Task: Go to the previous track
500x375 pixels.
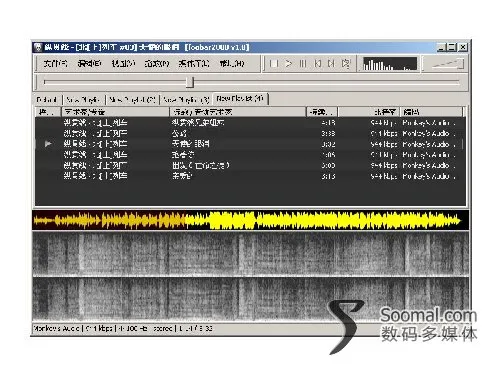Action: (x=317, y=63)
